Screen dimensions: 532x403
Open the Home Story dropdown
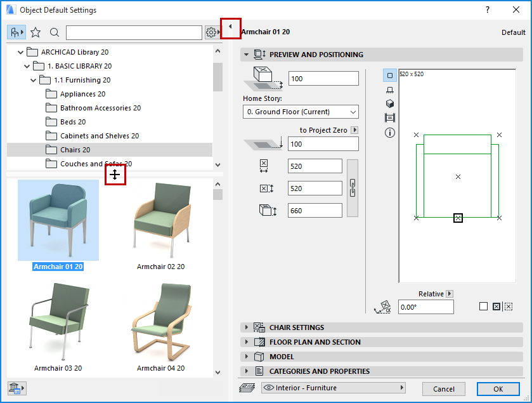point(301,112)
